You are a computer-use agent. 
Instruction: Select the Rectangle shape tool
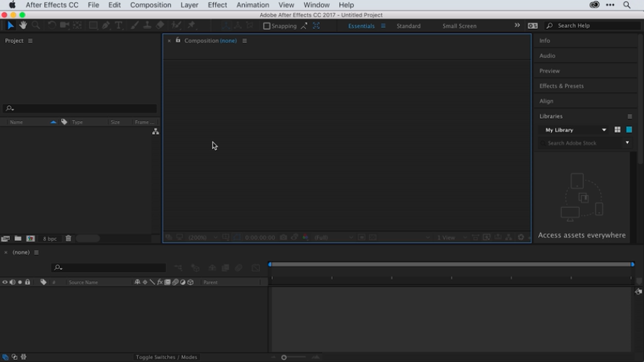[x=93, y=25]
